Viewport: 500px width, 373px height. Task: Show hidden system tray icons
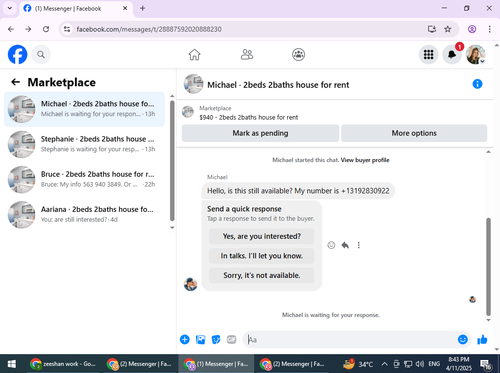pos(384,364)
